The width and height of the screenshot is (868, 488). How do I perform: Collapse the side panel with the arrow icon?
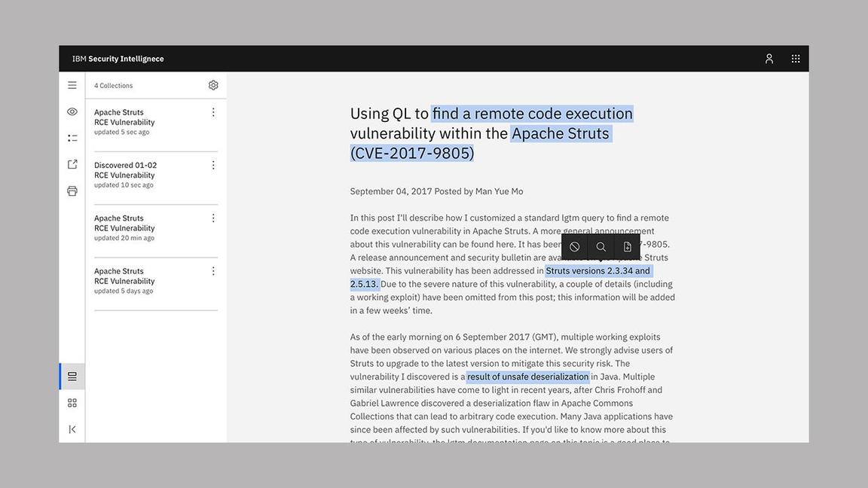[x=72, y=429]
